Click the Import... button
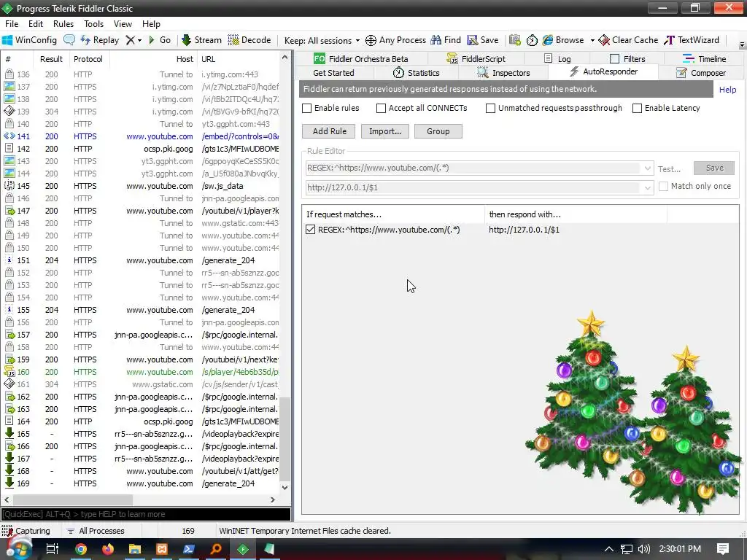The image size is (747, 560). point(385,131)
